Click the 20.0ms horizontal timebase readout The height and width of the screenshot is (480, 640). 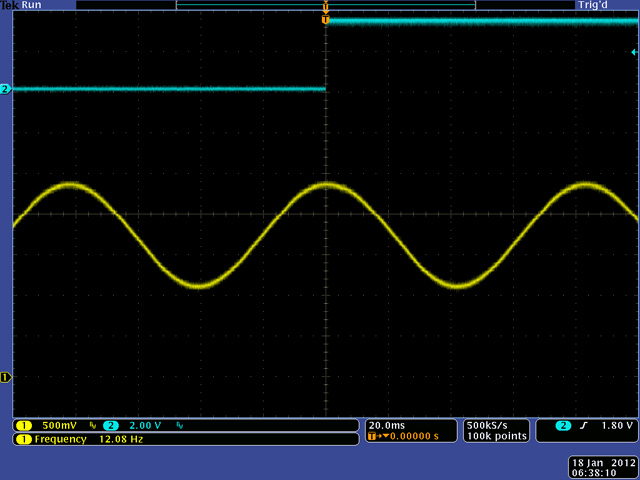(x=388, y=424)
